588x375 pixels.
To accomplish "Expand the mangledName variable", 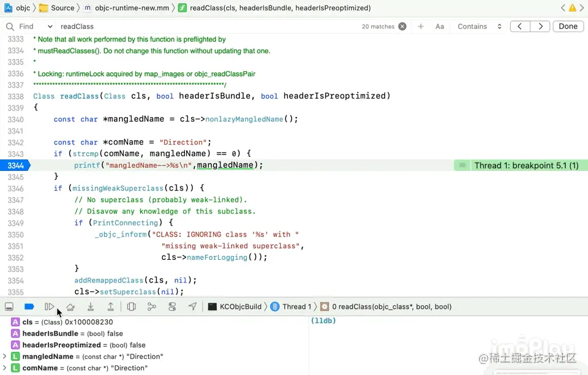I will [4, 356].
